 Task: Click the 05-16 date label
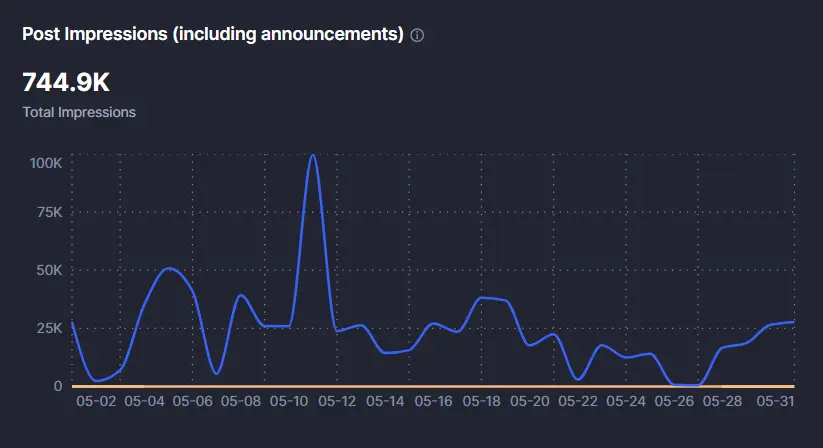pyautogui.click(x=434, y=401)
